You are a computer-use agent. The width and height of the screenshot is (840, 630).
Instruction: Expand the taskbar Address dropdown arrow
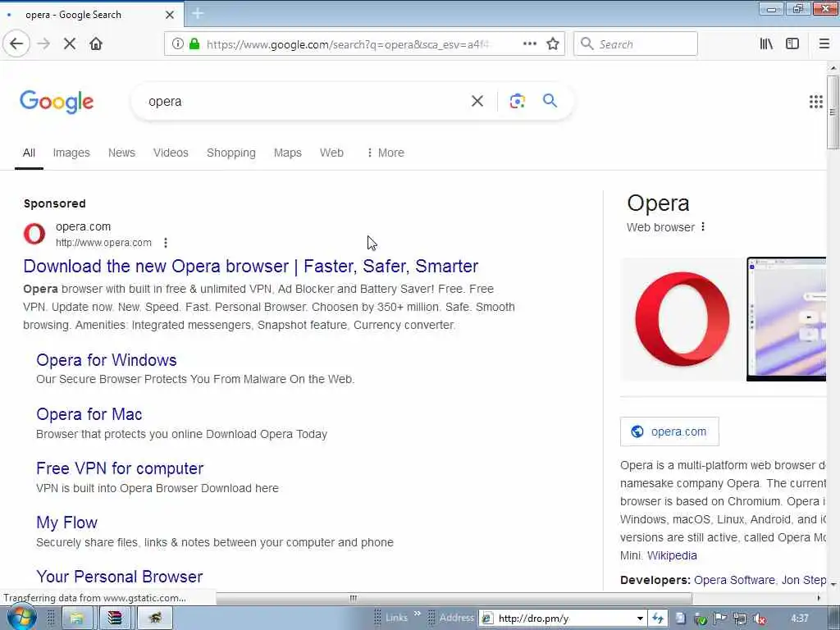coord(640,619)
